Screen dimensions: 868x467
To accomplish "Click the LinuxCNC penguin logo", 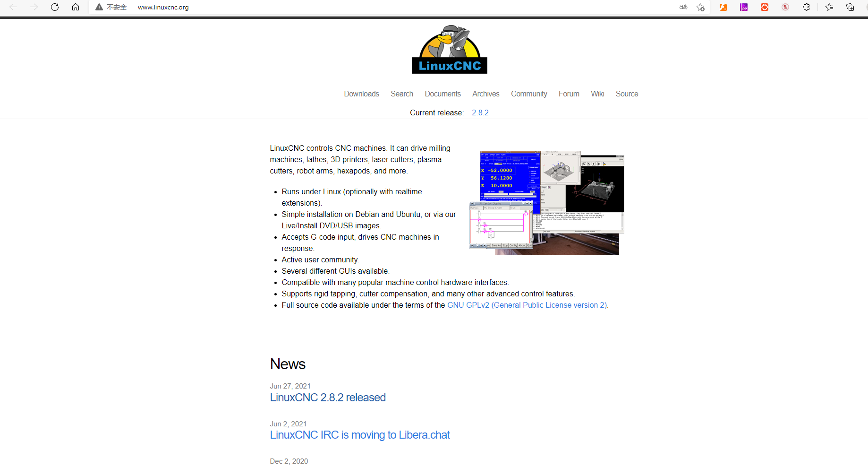I will click(x=450, y=49).
